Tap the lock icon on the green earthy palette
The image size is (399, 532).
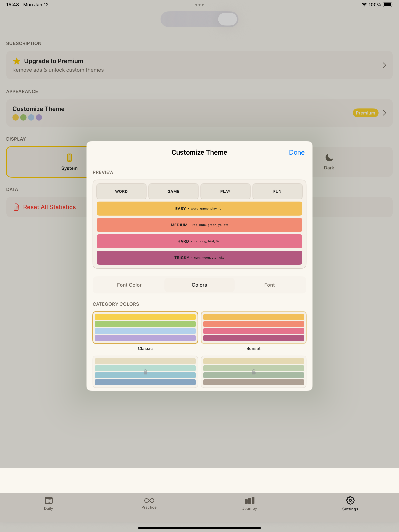[254, 372]
